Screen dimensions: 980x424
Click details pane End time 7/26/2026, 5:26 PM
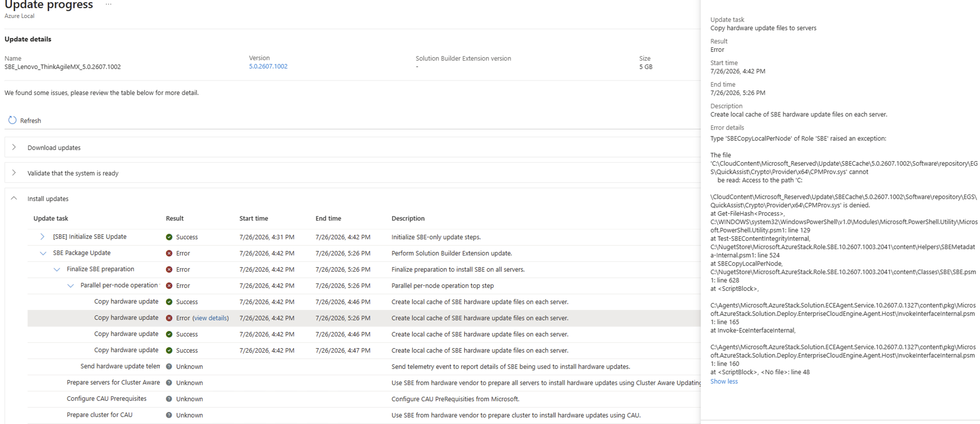738,93
